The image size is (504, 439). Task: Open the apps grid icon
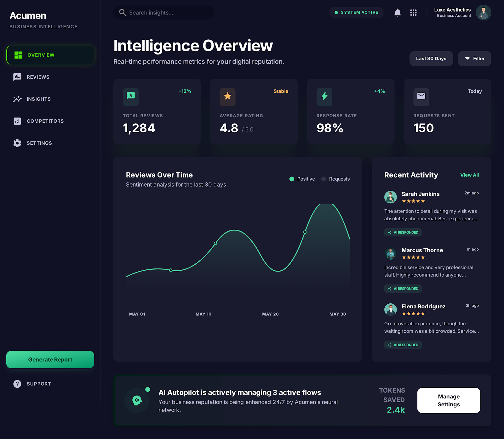tap(413, 13)
